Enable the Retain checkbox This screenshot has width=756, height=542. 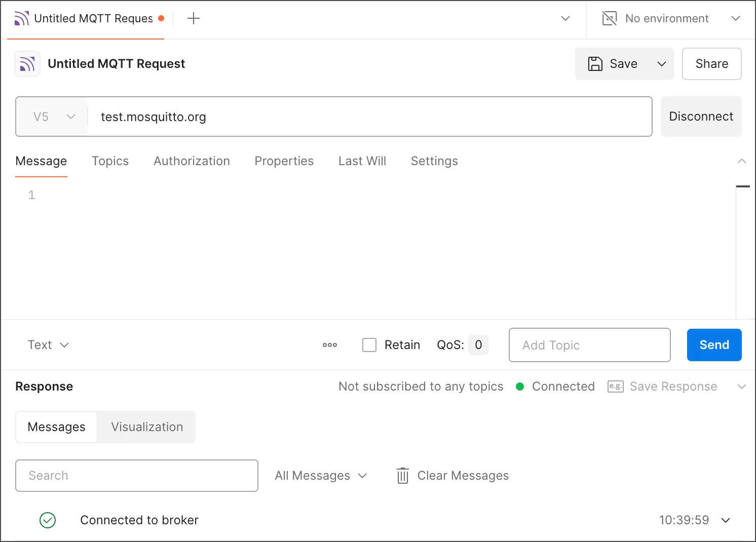point(369,345)
